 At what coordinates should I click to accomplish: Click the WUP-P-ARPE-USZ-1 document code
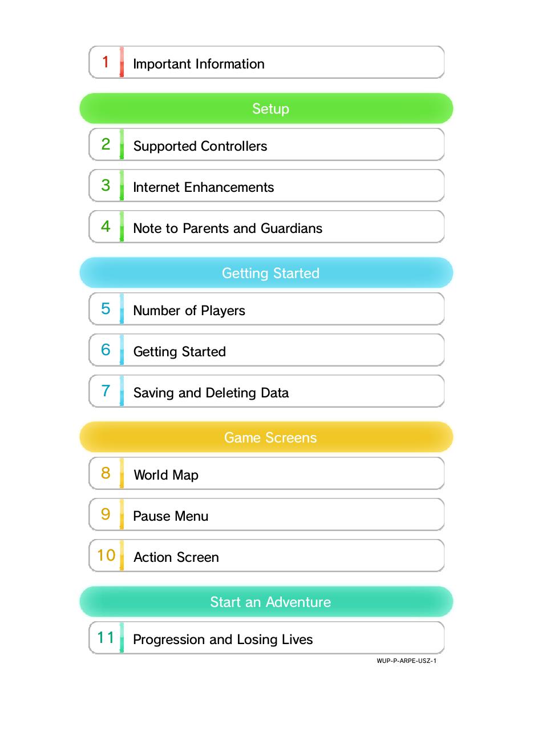coord(406,661)
